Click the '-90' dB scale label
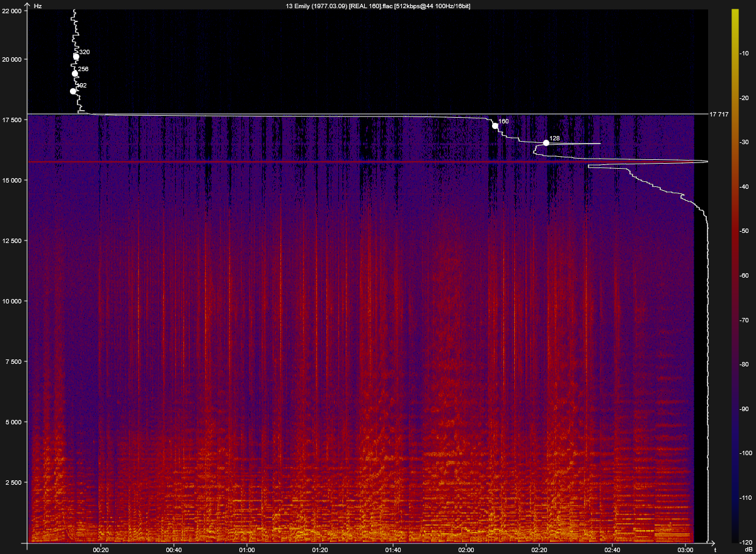This screenshot has width=756, height=554. click(743, 409)
